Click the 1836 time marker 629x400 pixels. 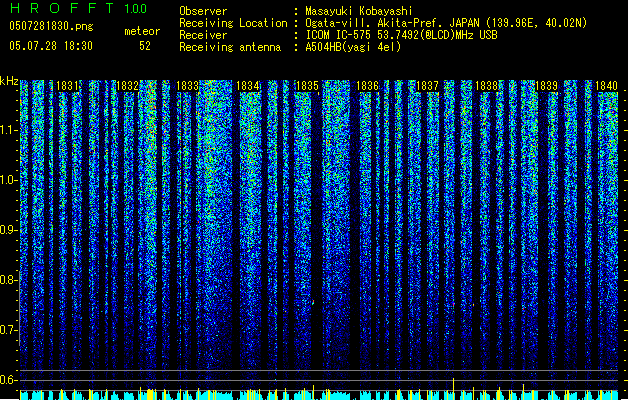tap(367, 86)
